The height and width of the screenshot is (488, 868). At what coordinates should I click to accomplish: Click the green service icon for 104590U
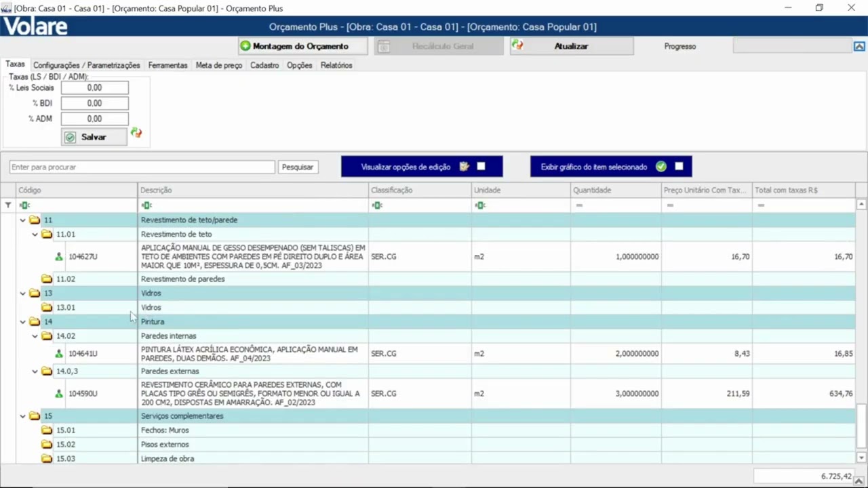59,394
